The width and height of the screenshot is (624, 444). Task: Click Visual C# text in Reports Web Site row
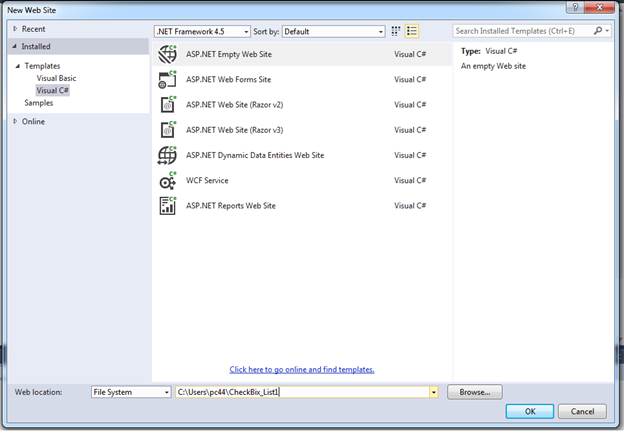click(x=410, y=206)
